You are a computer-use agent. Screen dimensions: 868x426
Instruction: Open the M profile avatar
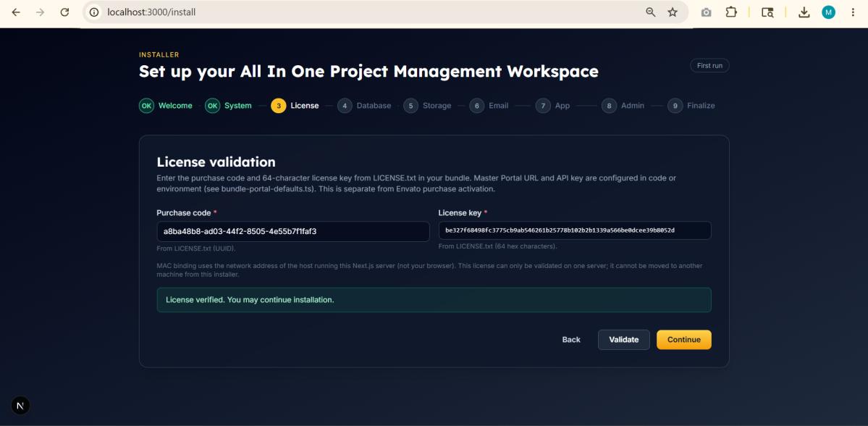tap(828, 12)
